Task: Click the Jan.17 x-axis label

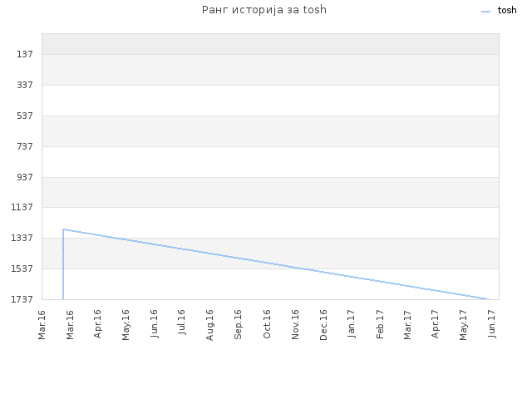Action: pyautogui.click(x=352, y=323)
